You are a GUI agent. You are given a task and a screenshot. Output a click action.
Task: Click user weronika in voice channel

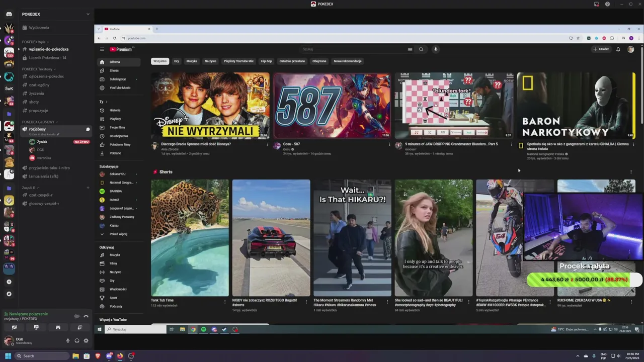coord(59,158)
